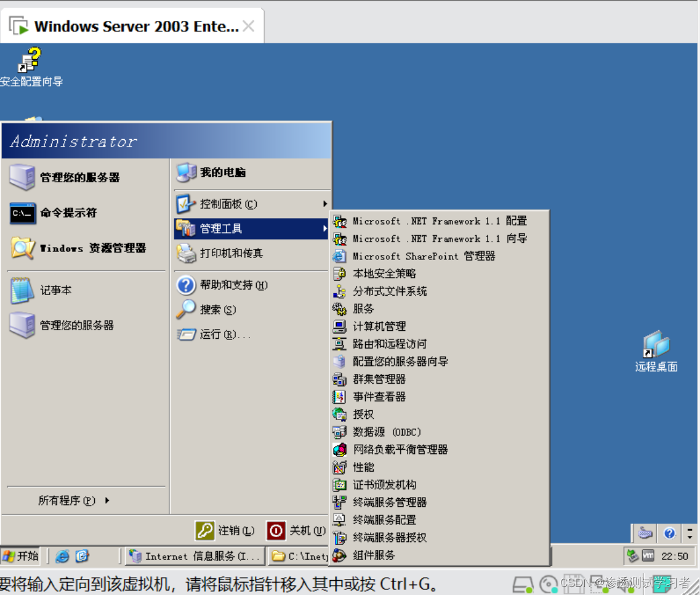Open 授权 licensing tool

click(x=440, y=414)
